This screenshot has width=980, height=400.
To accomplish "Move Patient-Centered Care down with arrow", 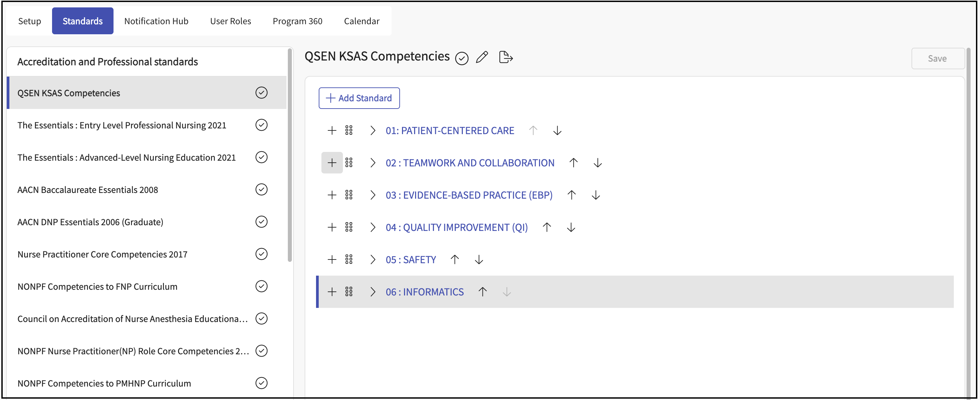I will [557, 130].
